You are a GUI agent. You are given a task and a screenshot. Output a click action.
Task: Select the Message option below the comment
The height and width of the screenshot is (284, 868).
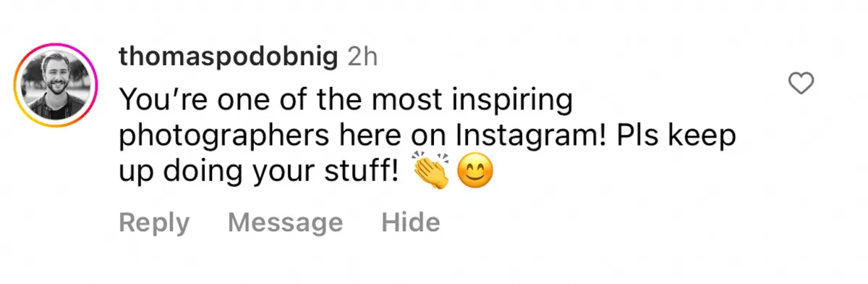click(x=285, y=222)
